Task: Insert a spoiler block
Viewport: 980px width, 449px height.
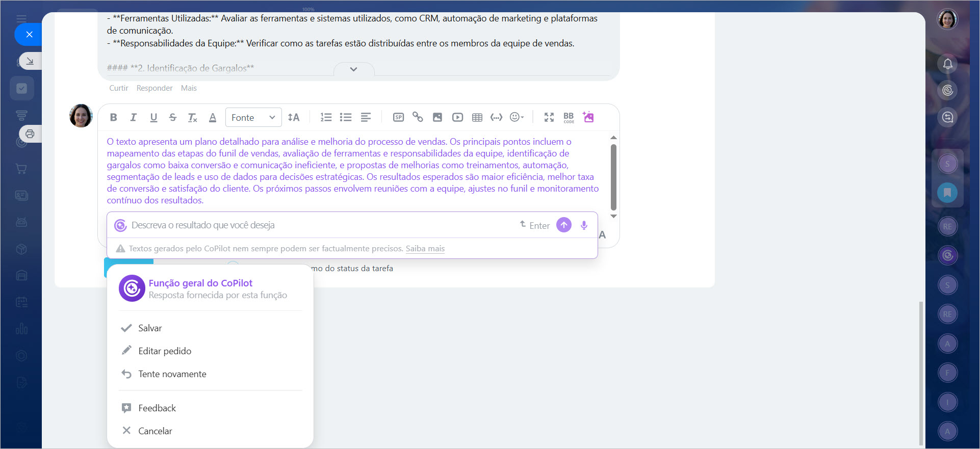Action: pos(398,117)
